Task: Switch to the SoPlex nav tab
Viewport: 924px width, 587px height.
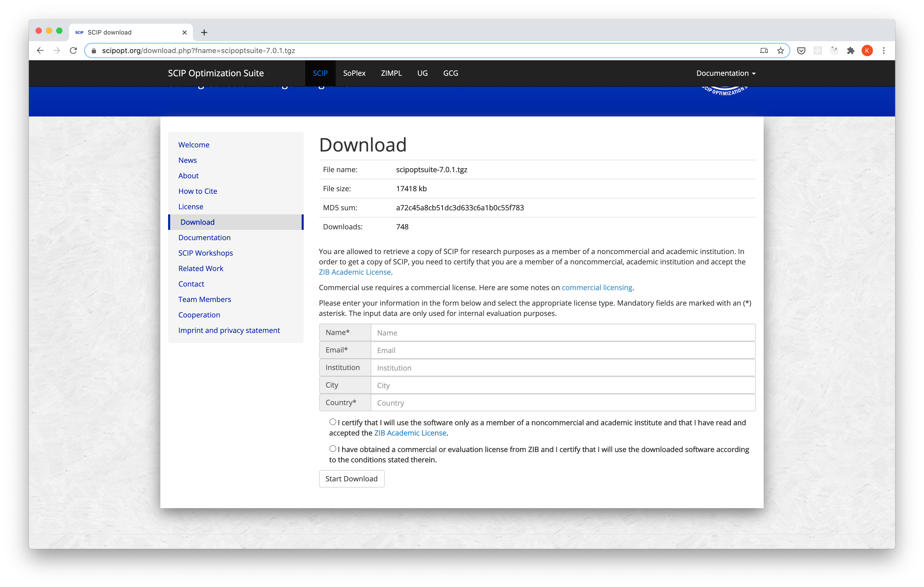Action: click(x=354, y=73)
